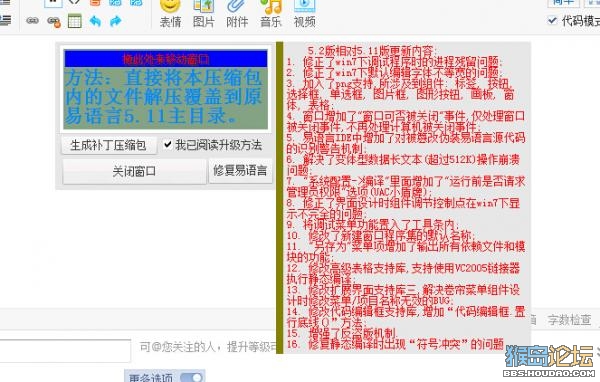The width and height of the screenshot is (600, 382).
Task: Click changelog line 15 增强了反盗版机制
Action: pos(342,332)
